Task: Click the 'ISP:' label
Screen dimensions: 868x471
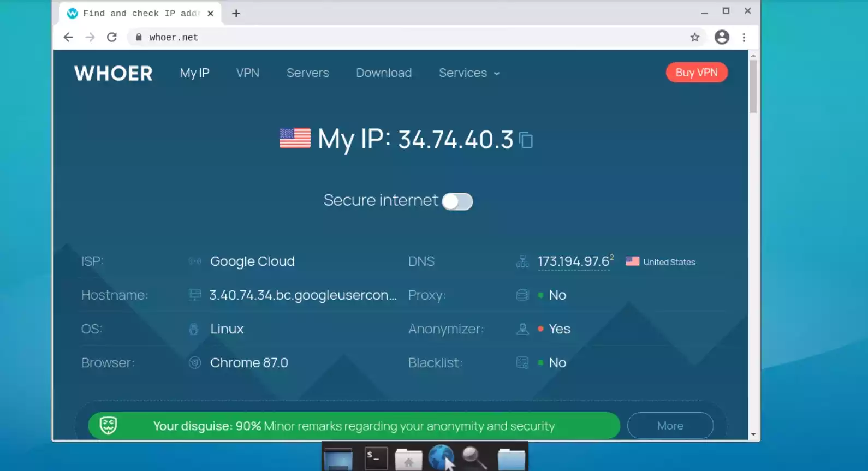Action: click(92, 261)
